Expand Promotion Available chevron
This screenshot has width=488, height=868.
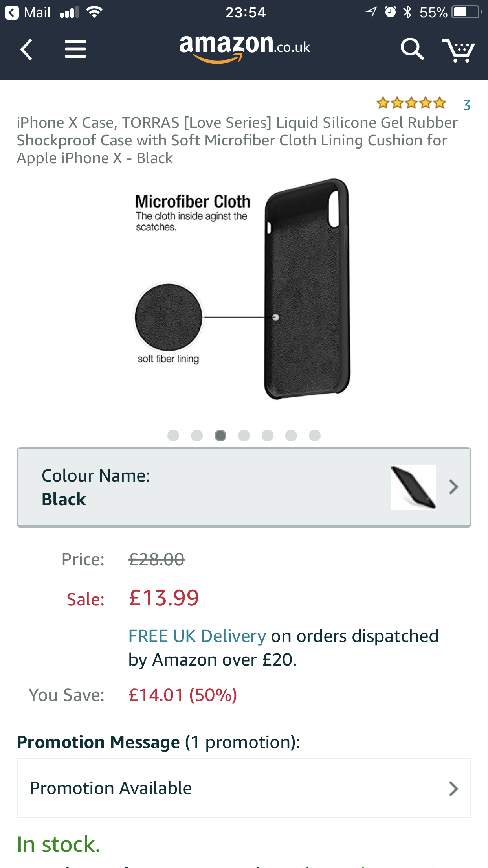coord(454,789)
